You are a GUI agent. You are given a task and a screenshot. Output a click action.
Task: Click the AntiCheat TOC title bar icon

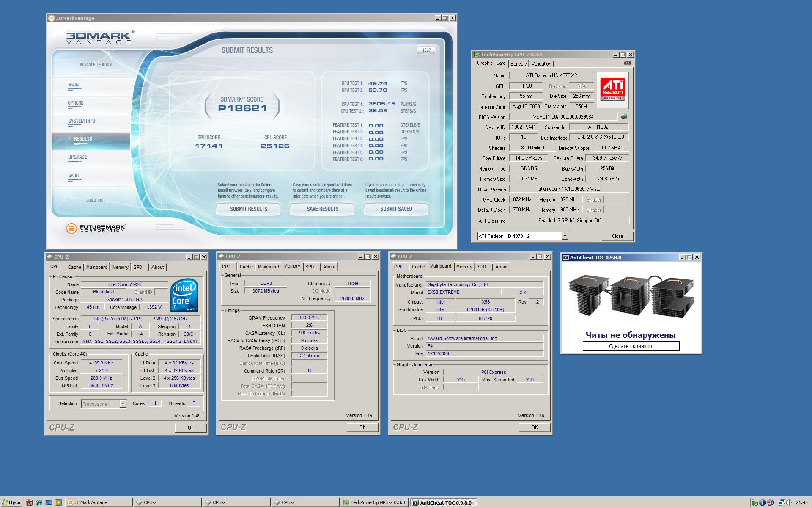coord(566,257)
